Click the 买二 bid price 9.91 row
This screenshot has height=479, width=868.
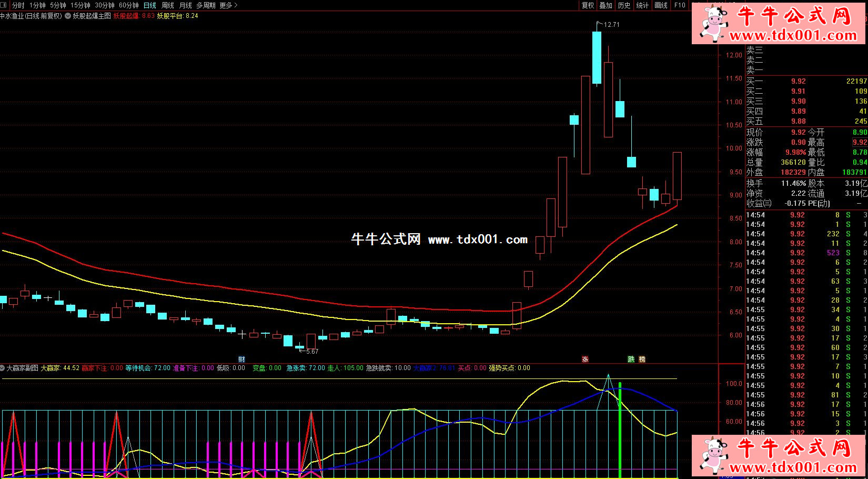(806, 91)
